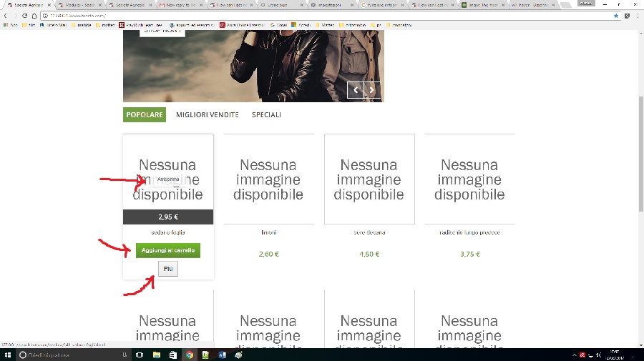Click the network icon in system tray
Viewport: 644px width, 361px height.
(590, 355)
